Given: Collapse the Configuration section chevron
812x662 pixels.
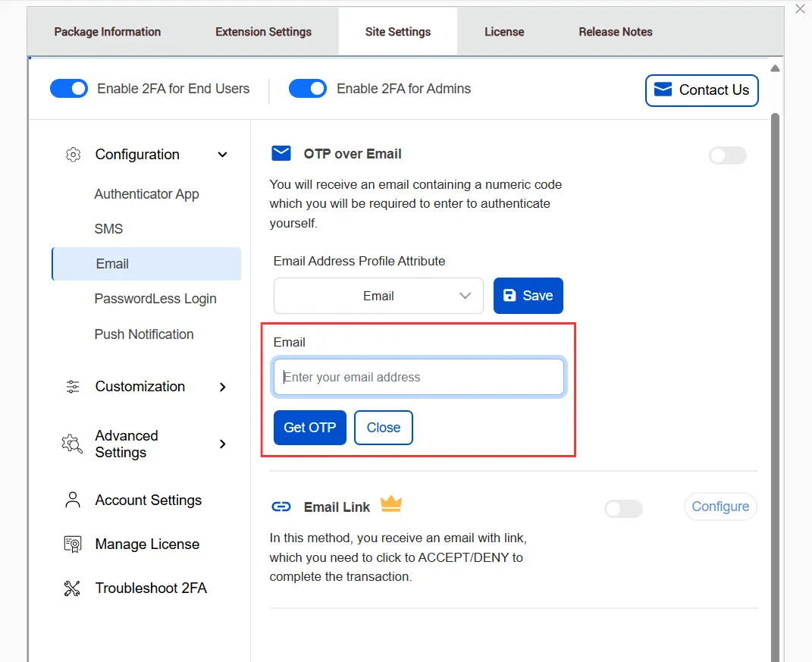Looking at the screenshot, I should (223, 155).
